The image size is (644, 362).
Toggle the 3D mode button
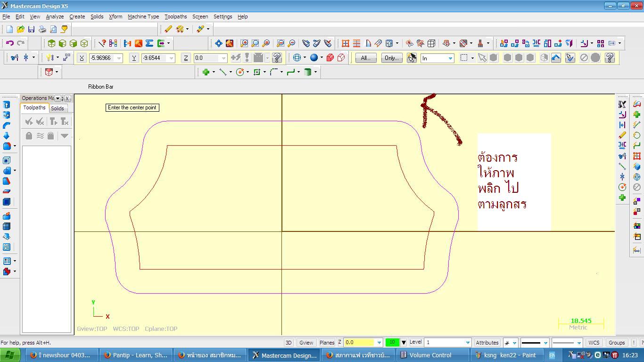tap(288, 343)
